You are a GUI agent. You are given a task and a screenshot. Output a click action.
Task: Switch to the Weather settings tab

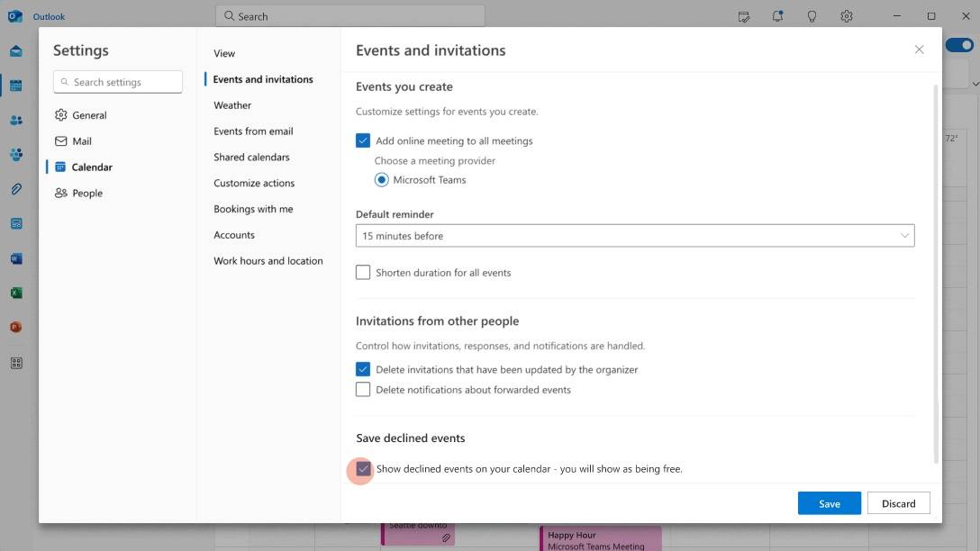tap(232, 104)
